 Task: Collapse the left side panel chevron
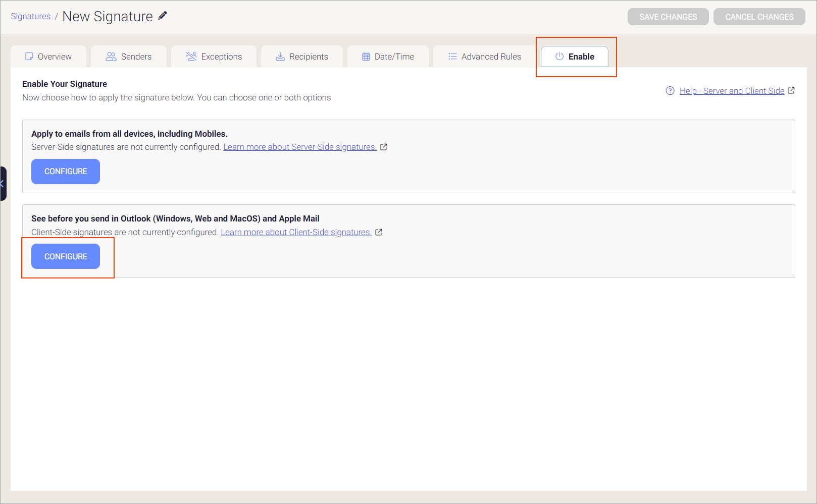click(x=2, y=183)
